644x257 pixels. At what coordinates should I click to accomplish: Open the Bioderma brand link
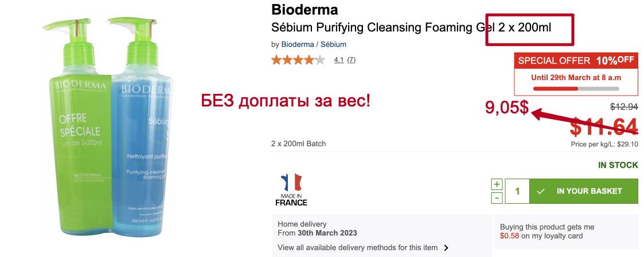point(298,44)
